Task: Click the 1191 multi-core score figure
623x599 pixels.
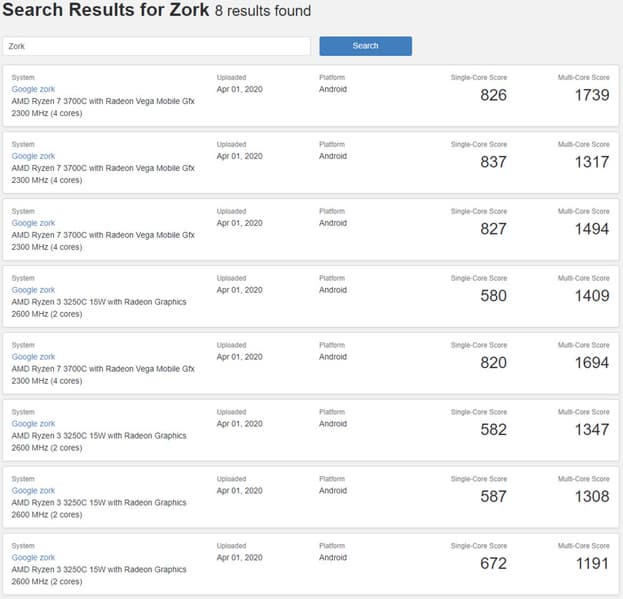Action: point(591,564)
